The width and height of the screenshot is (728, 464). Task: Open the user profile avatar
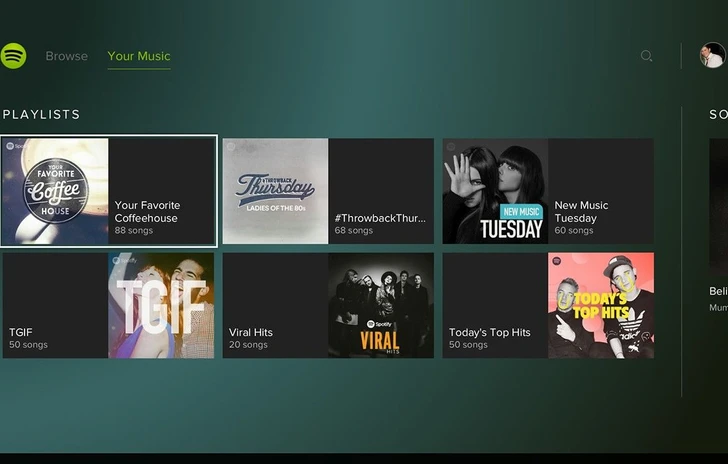pos(713,55)
